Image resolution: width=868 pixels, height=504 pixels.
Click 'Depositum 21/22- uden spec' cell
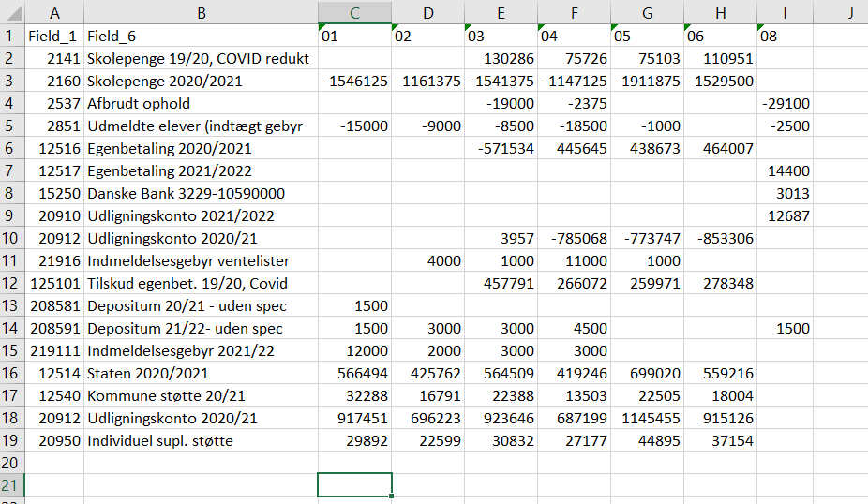coord(201,328)
